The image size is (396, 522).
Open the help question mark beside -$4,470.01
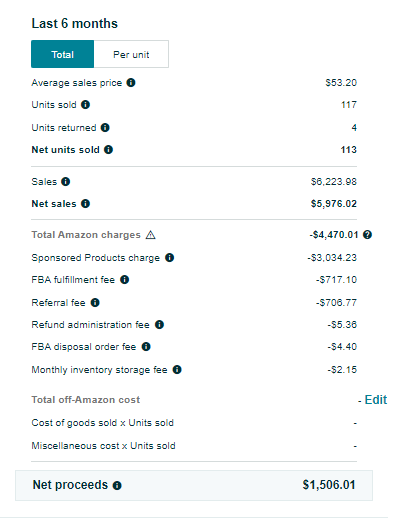(367, 235)
